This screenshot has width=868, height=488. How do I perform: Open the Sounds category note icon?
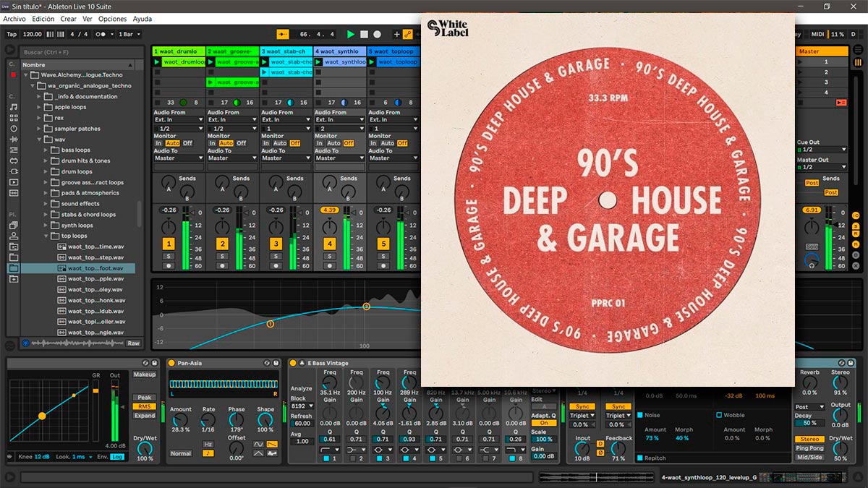pyautogui.click(x=13, y=106)
